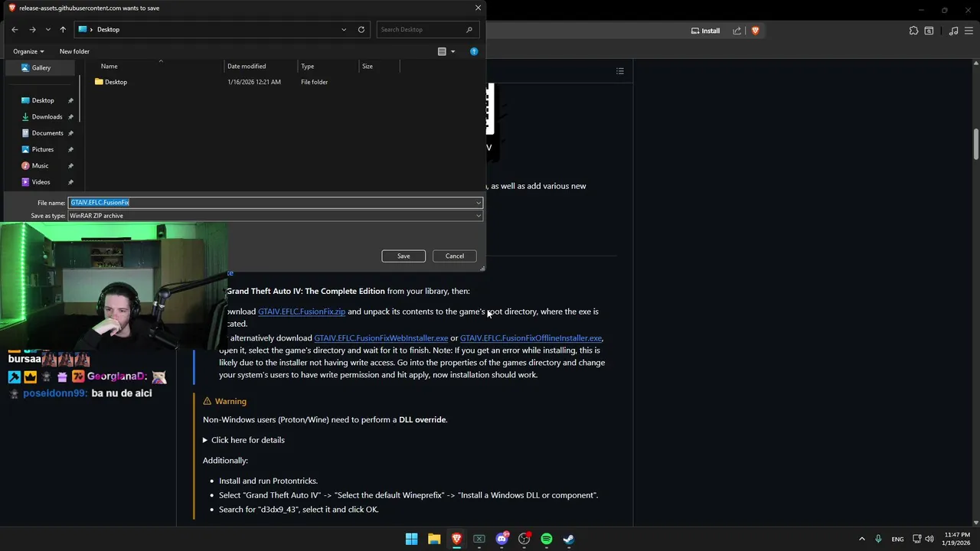This screenshot has height=551, width=980.
Task: Sort files by Date modified column
Action: [260, 66]
